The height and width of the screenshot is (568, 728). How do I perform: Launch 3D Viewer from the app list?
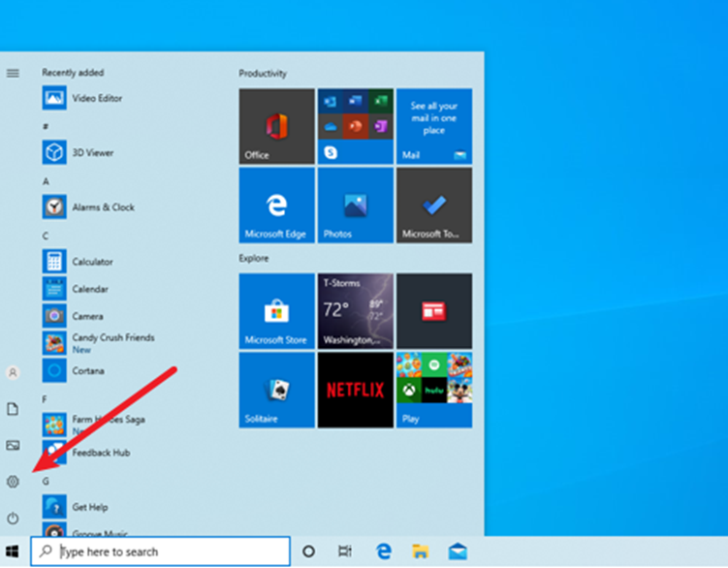(78, 152)
